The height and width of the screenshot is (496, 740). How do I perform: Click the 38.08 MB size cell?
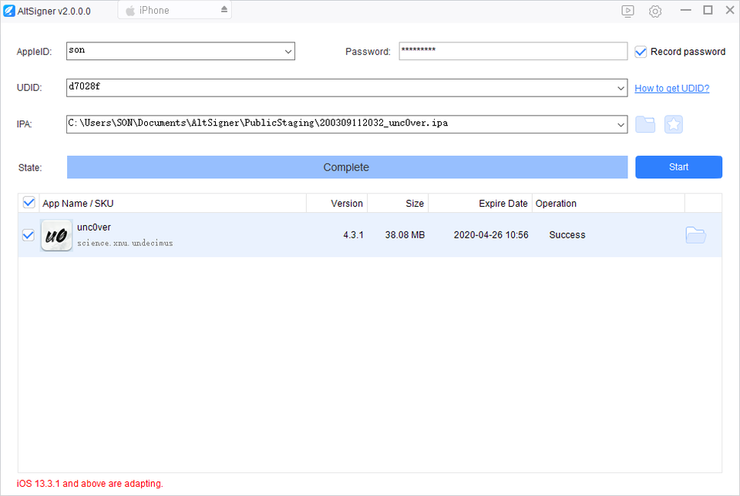tap(405, 235)
